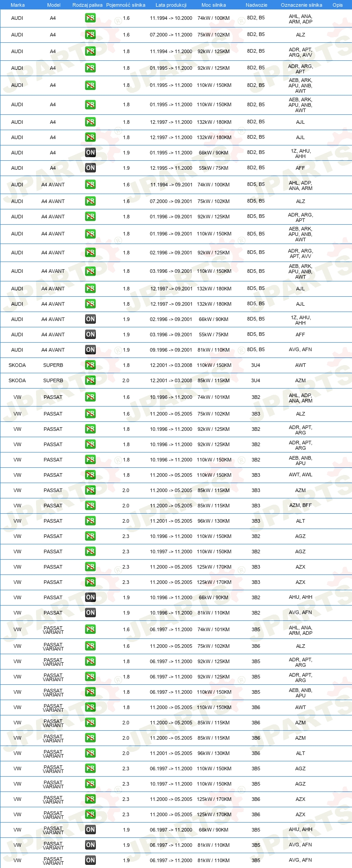352x868 pixels.
Task: Click PB icon in Passat Variant AGZ row from 10.1997
Action: 90,784
